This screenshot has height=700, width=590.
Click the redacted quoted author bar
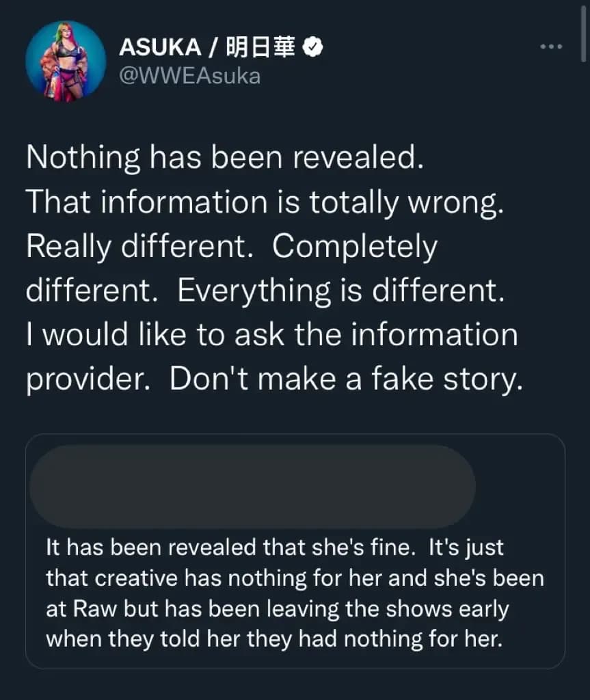pyautogui.click(x=250, y=486)
